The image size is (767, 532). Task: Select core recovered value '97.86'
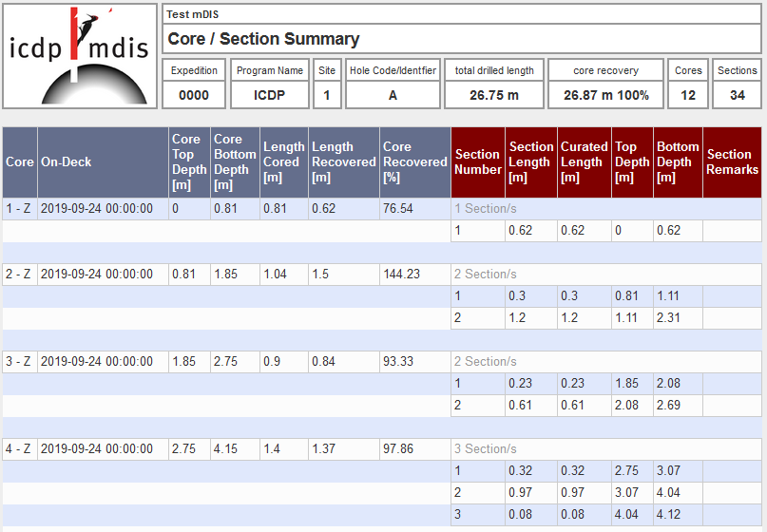pyautogui.click(x=398, y=448)
